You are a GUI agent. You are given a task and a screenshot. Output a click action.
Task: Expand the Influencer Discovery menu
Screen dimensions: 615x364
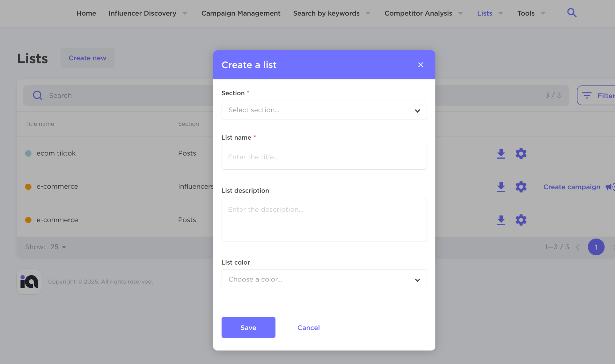pyautogui.click(x=148, y=13)
